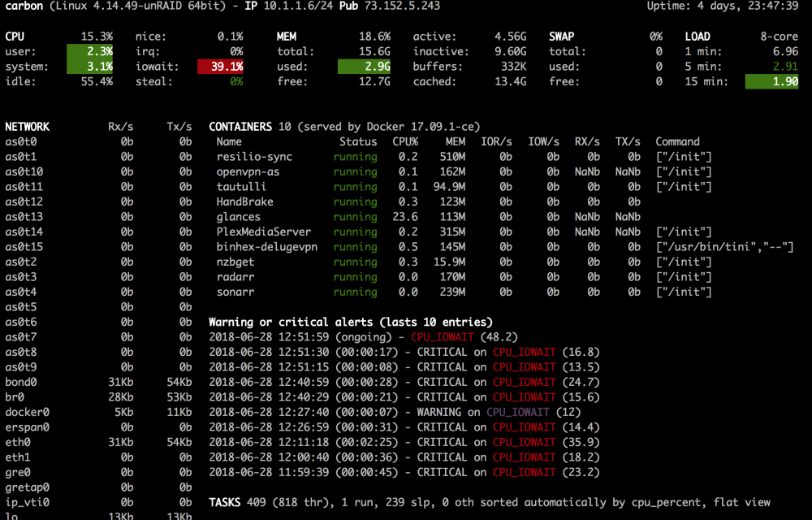812x520 pixels.
Task: Click the as0t0 network interface row
Action: click(98, 142)
